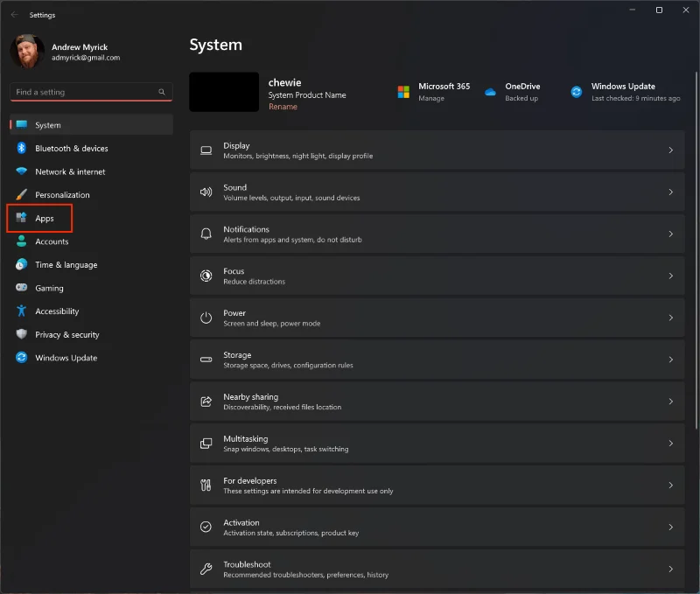Open Storage row chevron arrow
Screen dimensions: 700x594
tap(670, 360)
